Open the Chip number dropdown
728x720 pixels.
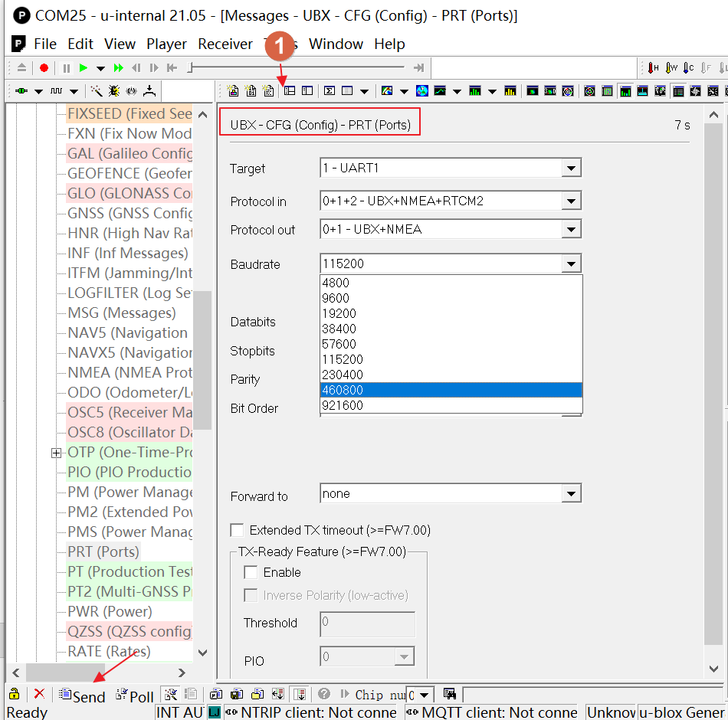pos(424,695)
